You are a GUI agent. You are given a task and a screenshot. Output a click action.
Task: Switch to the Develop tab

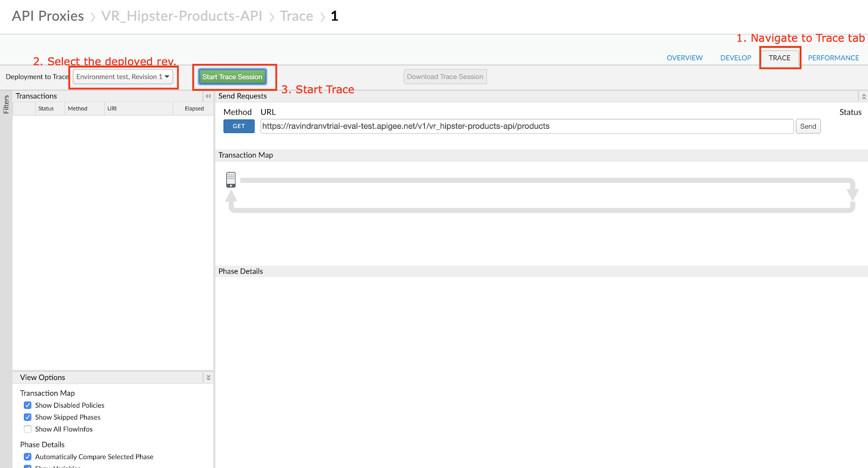pos(736,58)
